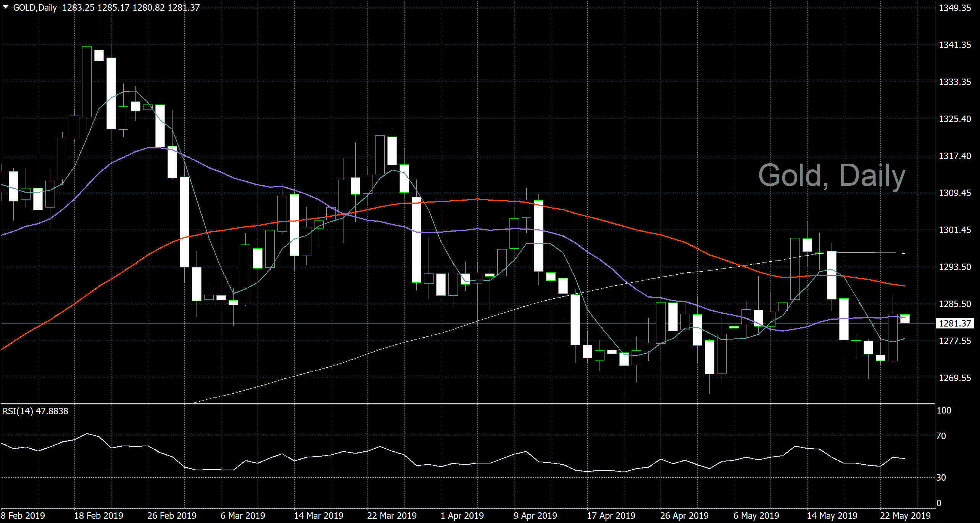Select the current price label 1281.37
Viewport: 980px width, 523px height.
point(955,323)
